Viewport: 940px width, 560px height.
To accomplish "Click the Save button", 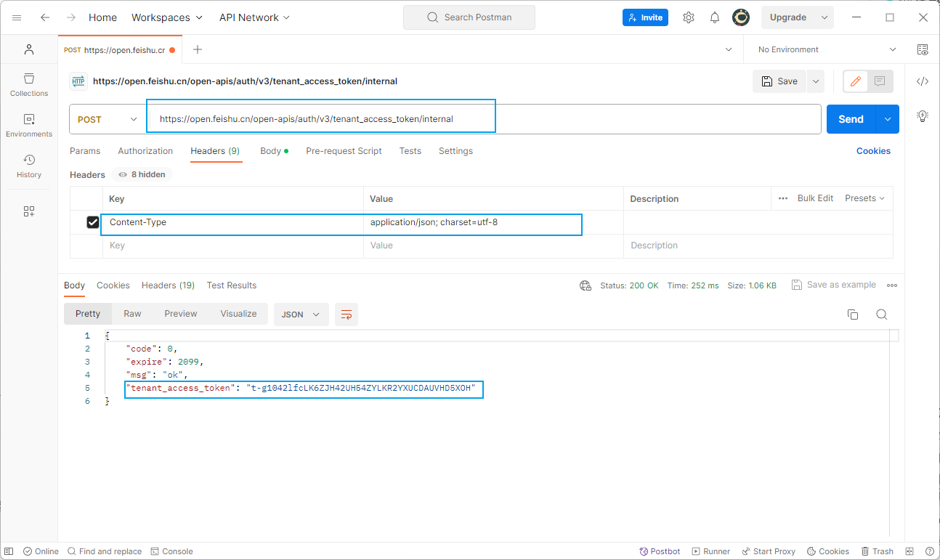I will point(779,81).
